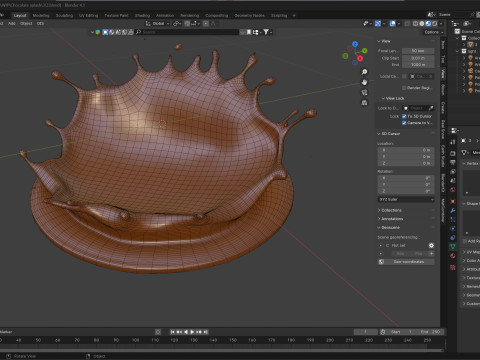Click the zoom view magnifier icon
The width and height of the screenshot is (480, 360).
click(364, 72)
